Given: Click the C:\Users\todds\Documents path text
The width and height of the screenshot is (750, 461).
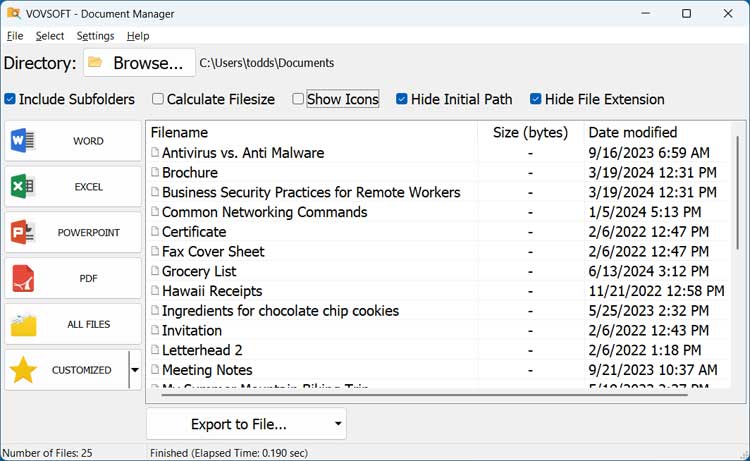Looking at the screenshot, I should tap(267, 63).
